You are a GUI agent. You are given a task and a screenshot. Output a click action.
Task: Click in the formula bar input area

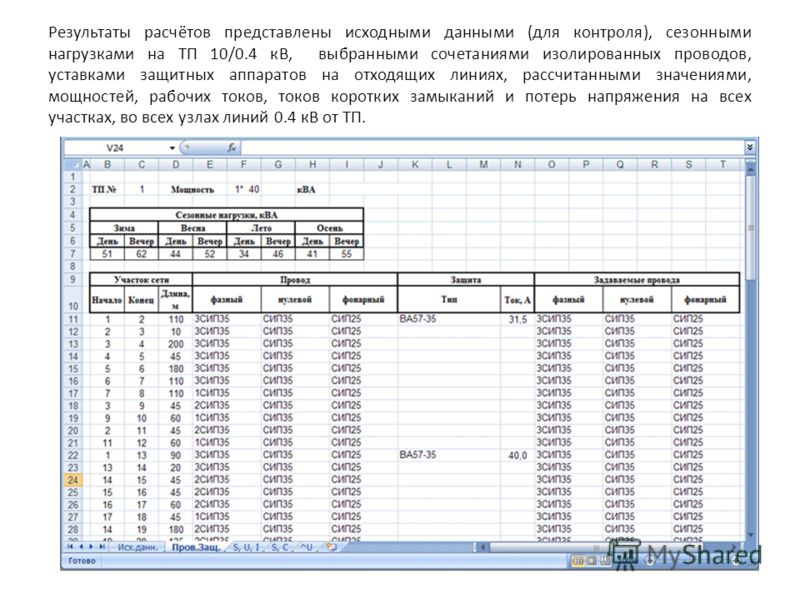492,148
